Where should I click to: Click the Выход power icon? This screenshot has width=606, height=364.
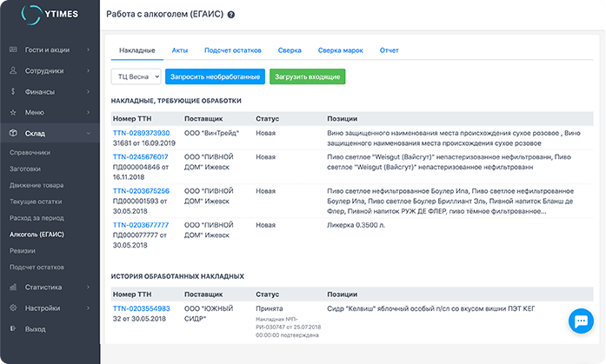coord(13,328)
